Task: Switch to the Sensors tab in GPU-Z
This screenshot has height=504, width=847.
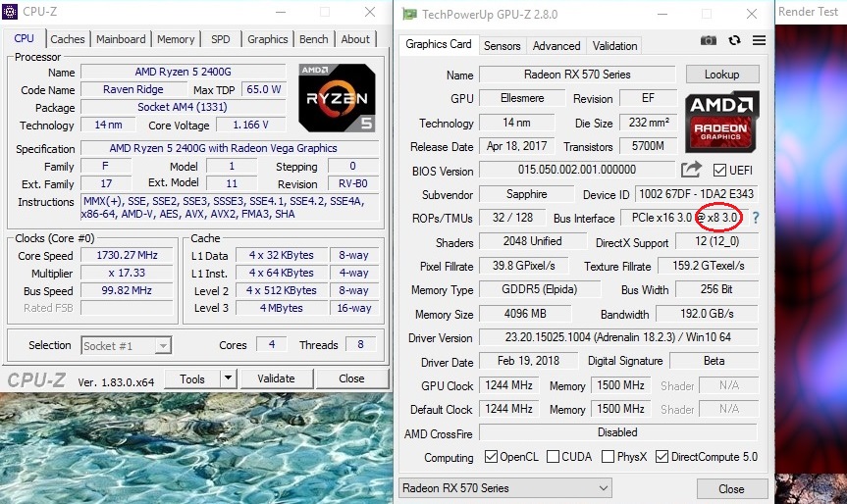Action: click(x=502, y=46)
